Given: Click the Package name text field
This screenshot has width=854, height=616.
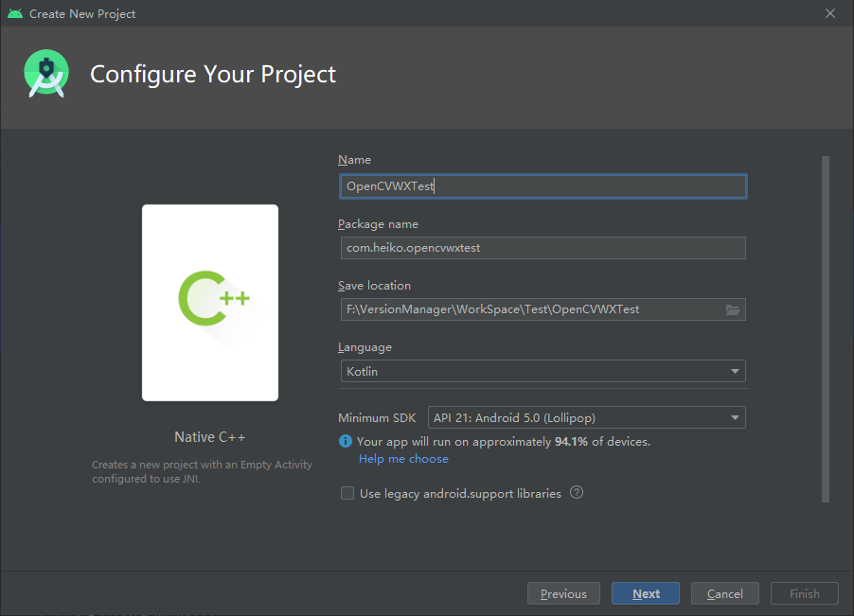Looking at the screenshot, I should [543, 248].
